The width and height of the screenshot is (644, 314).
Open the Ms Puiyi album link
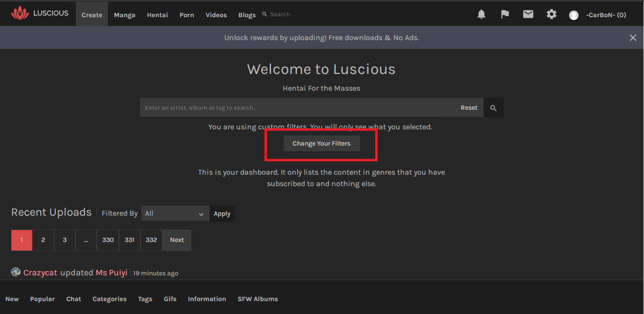coord(111,272)
